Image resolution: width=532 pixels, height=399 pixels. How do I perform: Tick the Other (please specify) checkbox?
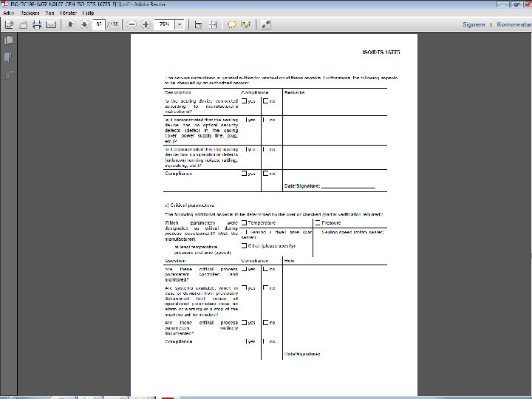(x=244, y=245)
